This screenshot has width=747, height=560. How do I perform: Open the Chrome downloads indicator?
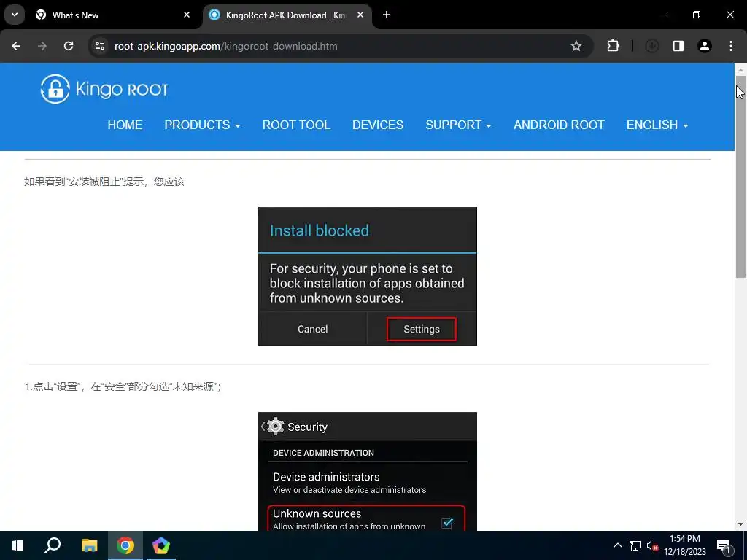coord(651,46)
